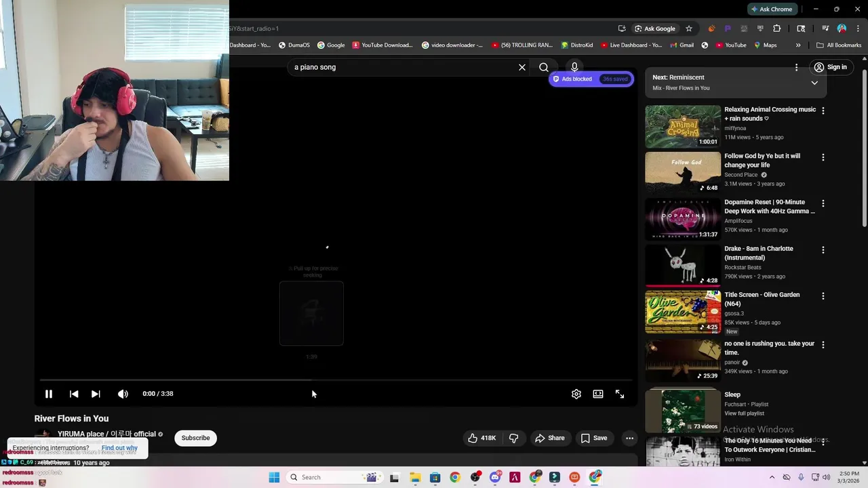Open the player settings gear
868x488 pixels.
(576, 394)
